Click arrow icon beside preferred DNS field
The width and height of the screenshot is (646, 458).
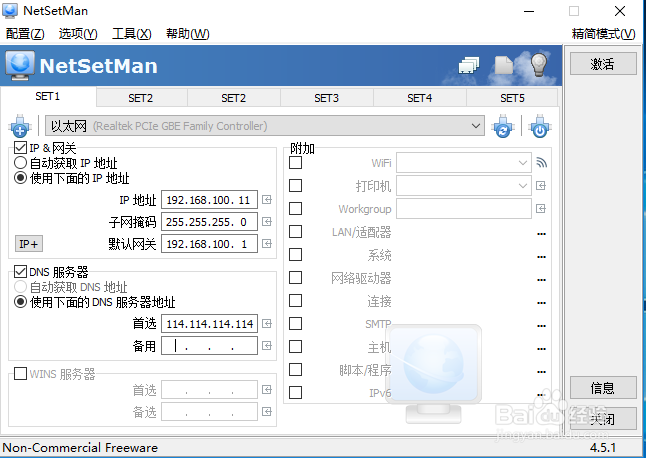point(267,323)
